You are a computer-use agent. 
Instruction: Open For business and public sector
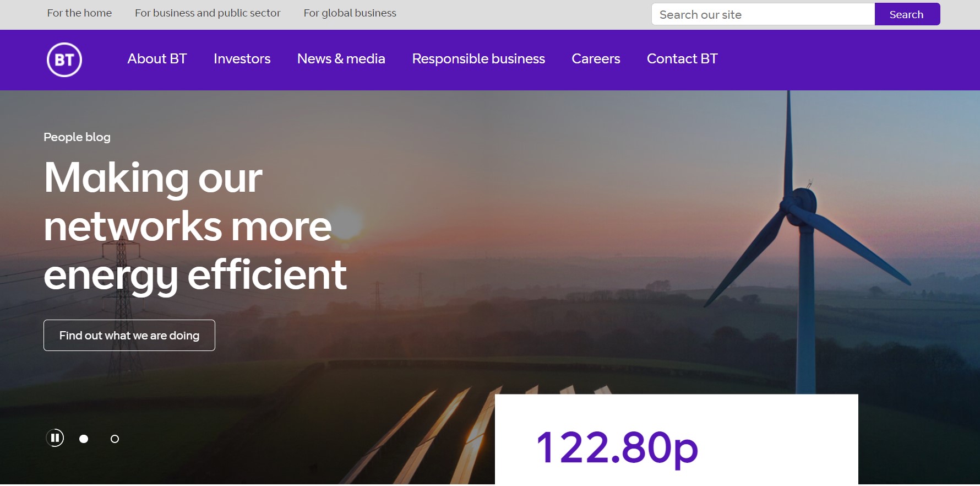pos(208,13)
